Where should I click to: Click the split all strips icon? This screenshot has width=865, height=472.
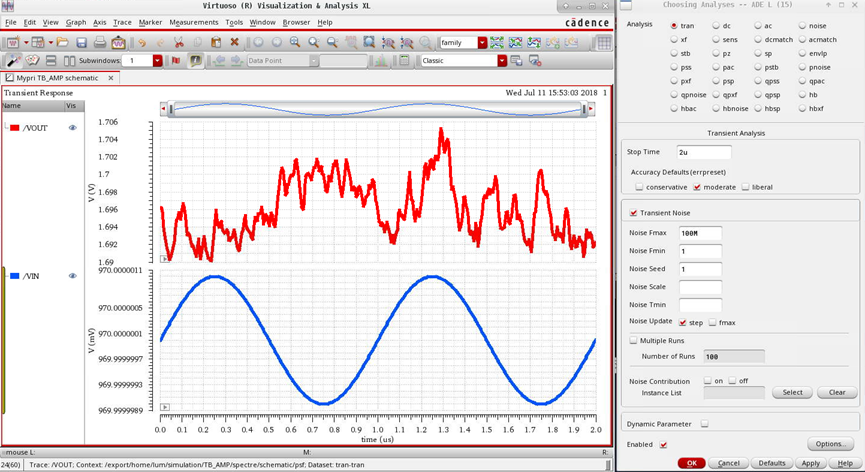[x=497, y=42]
